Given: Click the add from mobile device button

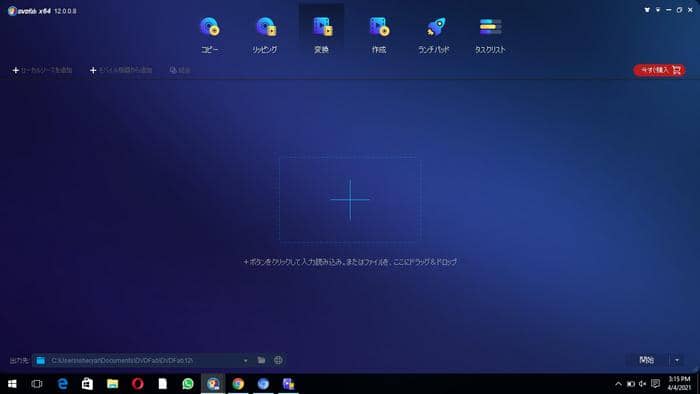Looking at the screenshot, I should (121, 70).
